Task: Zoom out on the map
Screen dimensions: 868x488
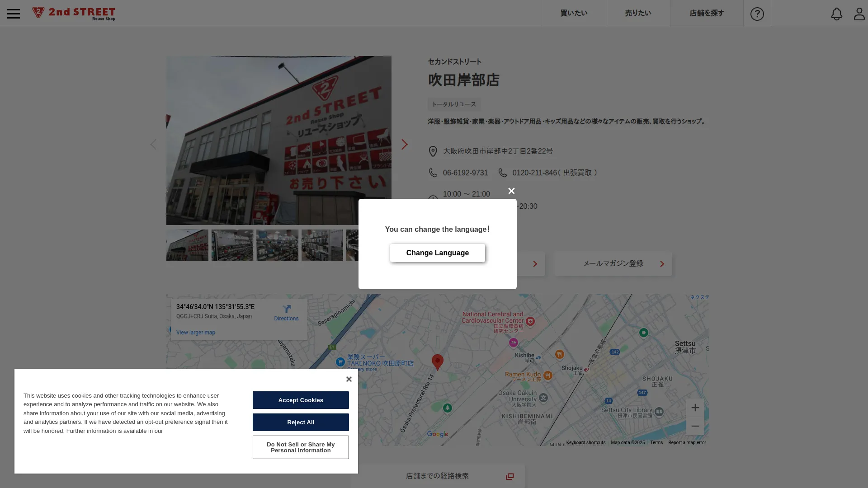Action: point(695,426)
